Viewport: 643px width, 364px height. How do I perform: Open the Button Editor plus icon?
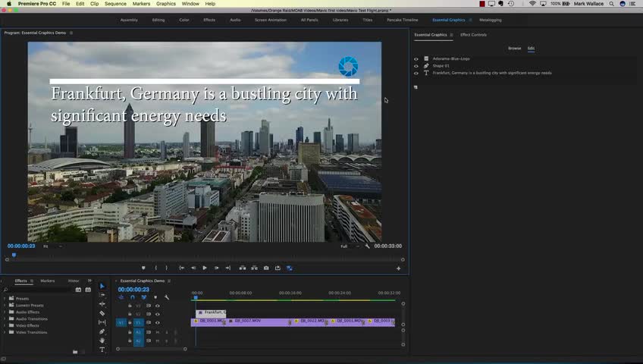pos(399,268)
